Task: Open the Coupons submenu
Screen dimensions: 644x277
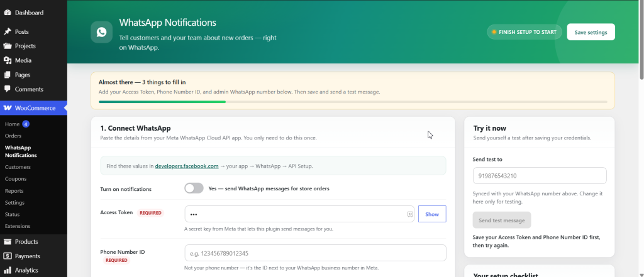Action: pos(16,179)
